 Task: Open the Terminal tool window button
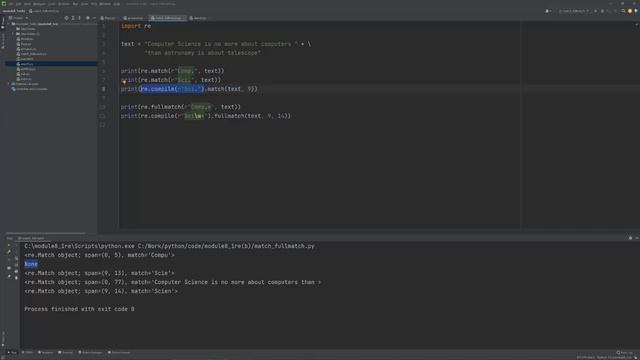pos(66,352)
